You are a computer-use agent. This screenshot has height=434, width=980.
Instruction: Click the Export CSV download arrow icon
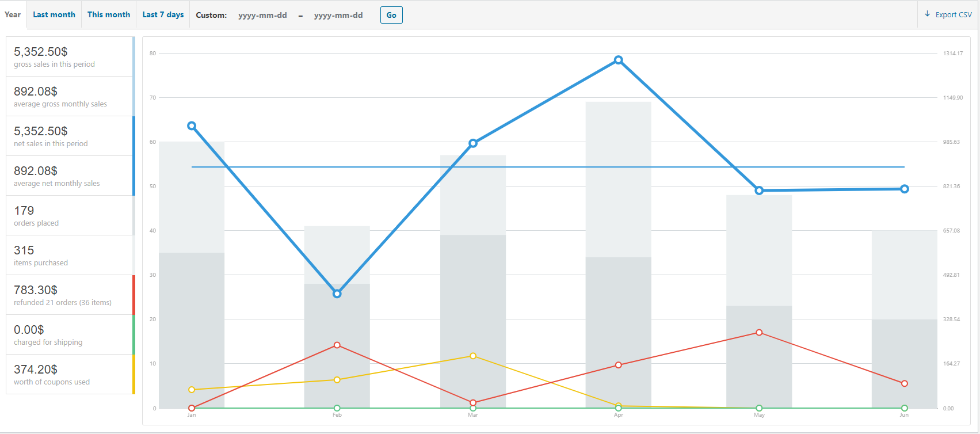click(927, 14)
